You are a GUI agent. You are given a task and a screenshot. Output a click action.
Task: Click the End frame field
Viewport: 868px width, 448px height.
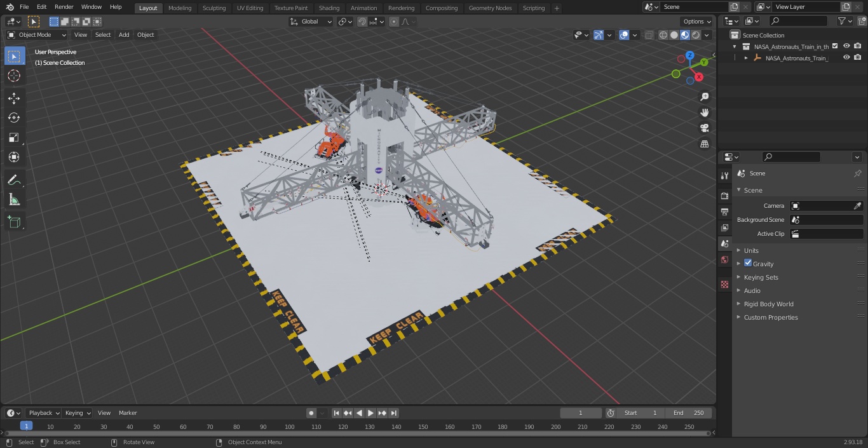pyautogui.click(x=688, y=413)
